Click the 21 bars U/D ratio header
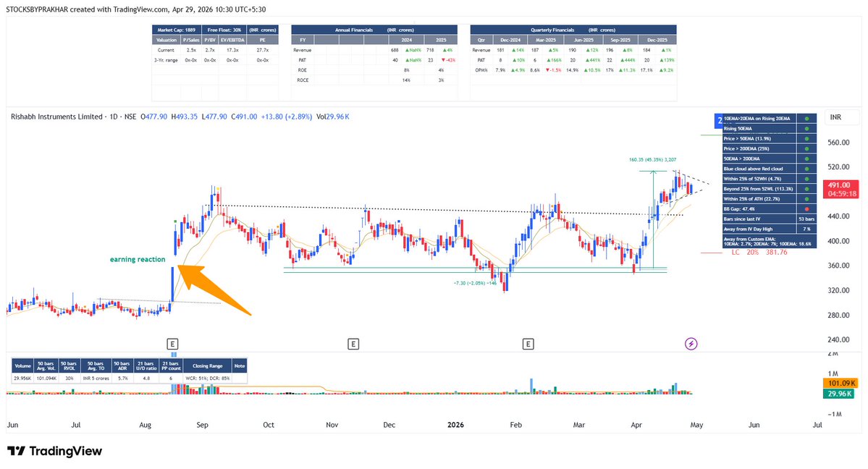The height and width of the screenshot is (469, 868). 146,366
